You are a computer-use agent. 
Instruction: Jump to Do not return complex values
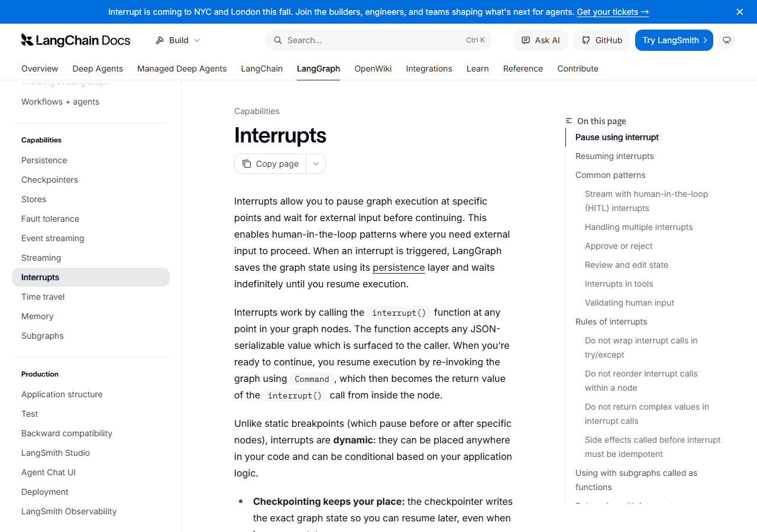(647, 414)
